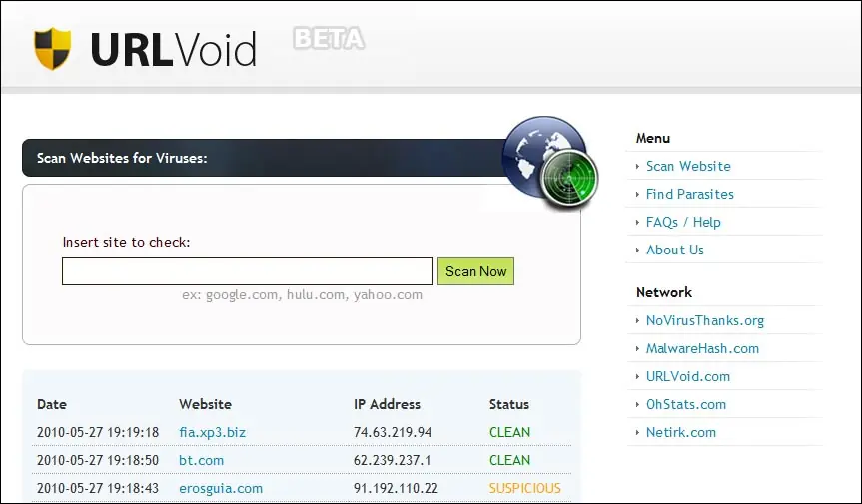Focus the Insert site to check field
The image size is (862, 504).
coord(248,271)
